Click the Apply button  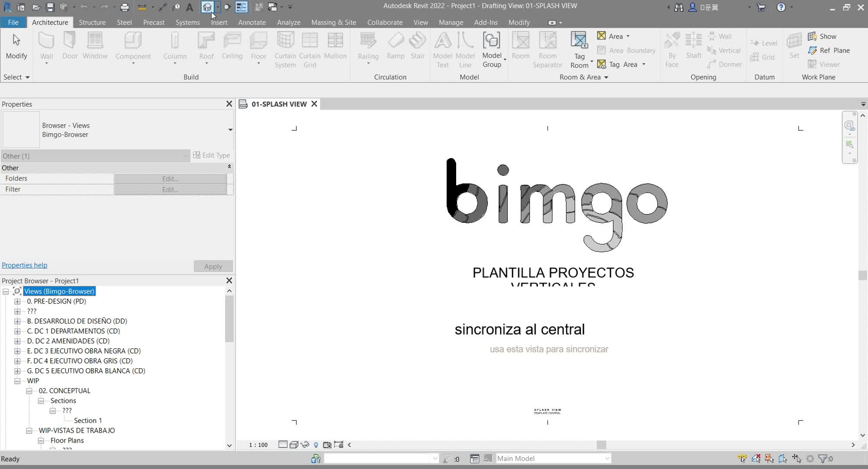click(213, 266)
